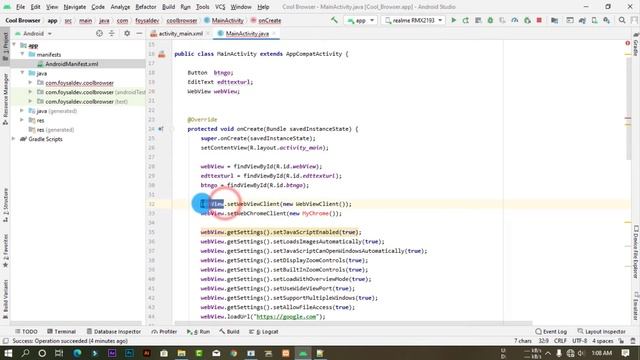Image resolution: width=640 pixels, height=360 pixels.
Task: Open Project panel settings gear icon
Action: click(x=127, y=33)
